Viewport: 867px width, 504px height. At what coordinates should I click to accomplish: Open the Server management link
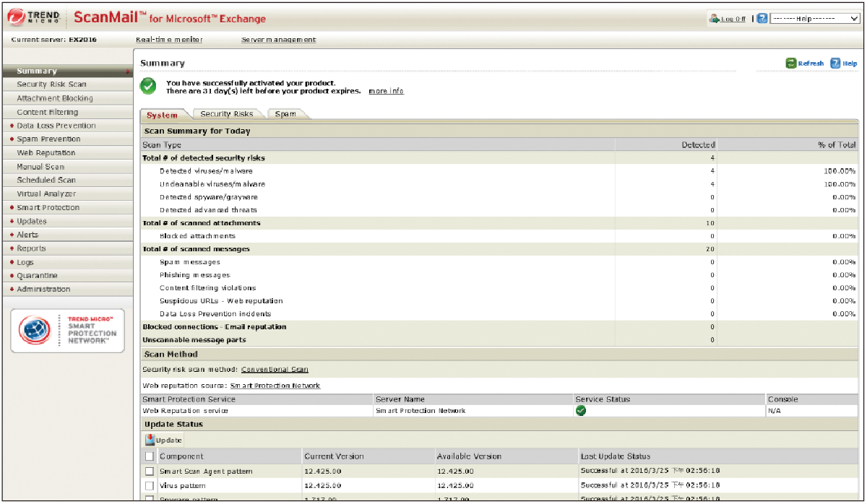[278, 40]
